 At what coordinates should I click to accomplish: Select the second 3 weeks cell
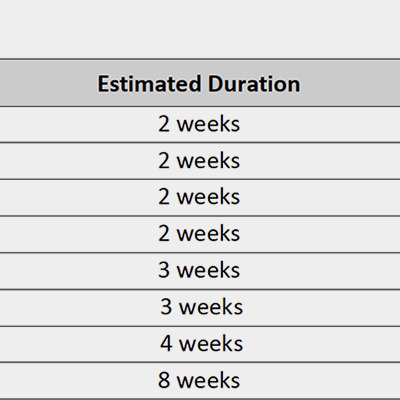[x=200, y=307]
